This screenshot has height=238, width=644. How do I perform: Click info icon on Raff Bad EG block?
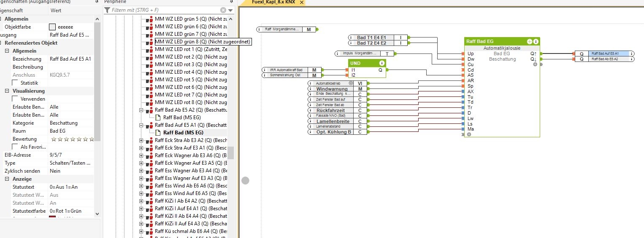pos(536,42)
